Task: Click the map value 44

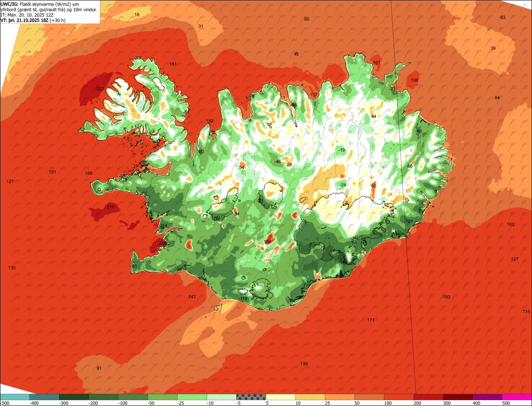Action: [x=374, y=116]
